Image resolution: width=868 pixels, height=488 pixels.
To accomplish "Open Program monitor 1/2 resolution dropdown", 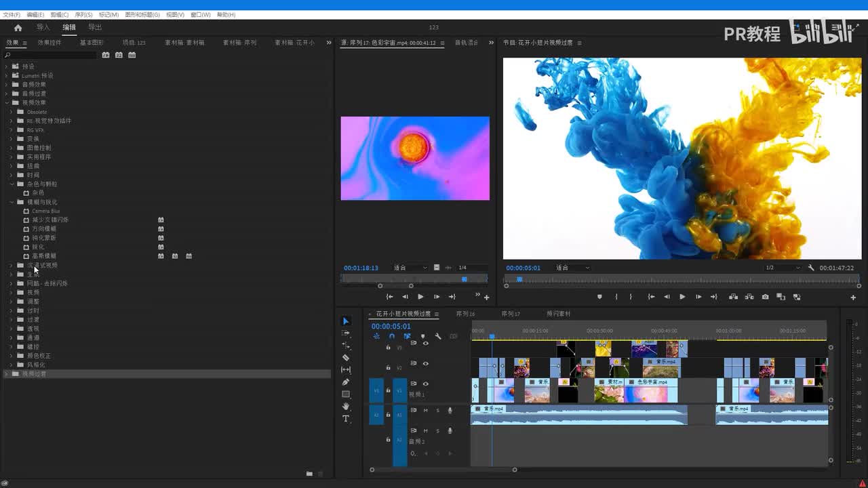I will coord(782,268).
